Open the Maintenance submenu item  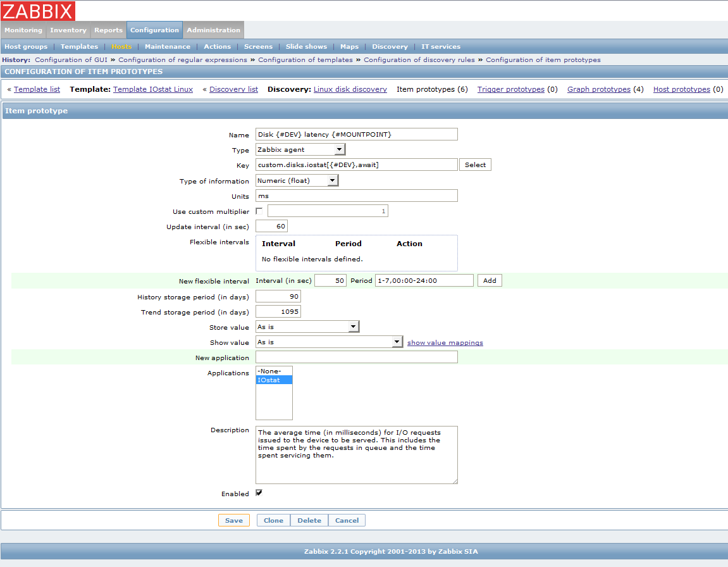coord(167,46)
